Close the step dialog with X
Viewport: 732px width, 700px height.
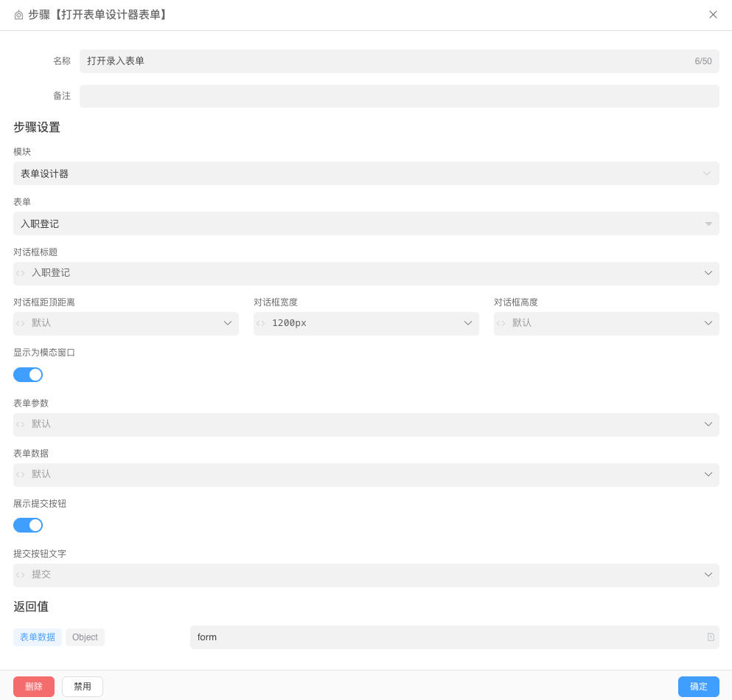(713, 15)
